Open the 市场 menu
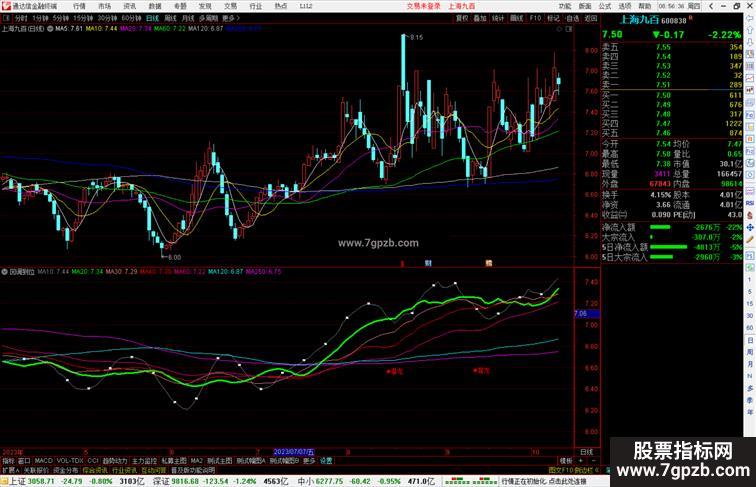The width and height of the screenshot is (756, 487). (x=105, y=6)
